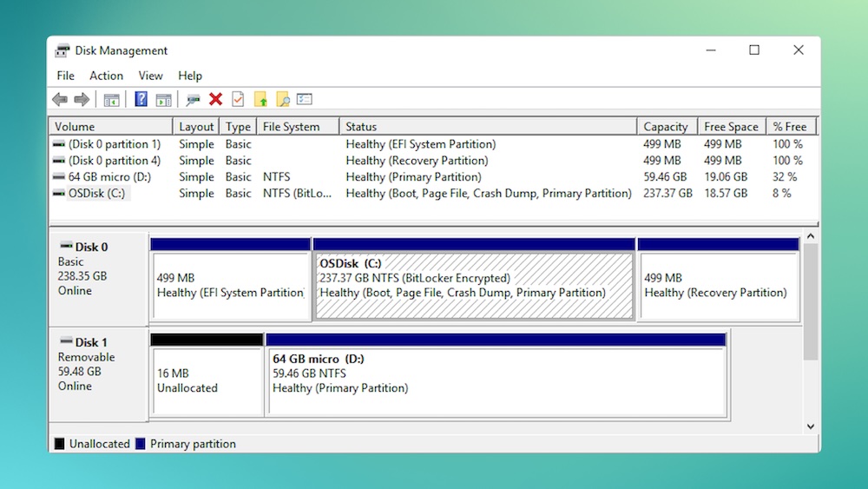Sort volumes by Capacity column header
Image resolution: width=868 pixels, height=489 pixels.
pos(666,127)
